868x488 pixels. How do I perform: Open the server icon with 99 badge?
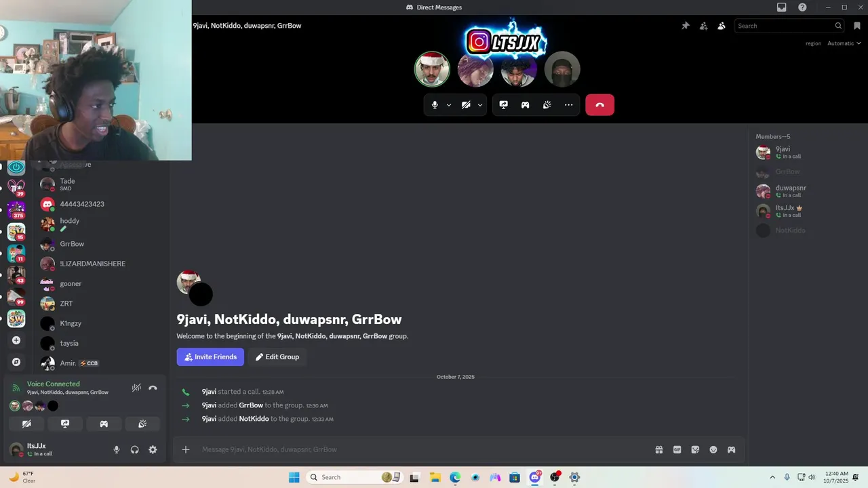pyautogui.click(x=16, y=297)
